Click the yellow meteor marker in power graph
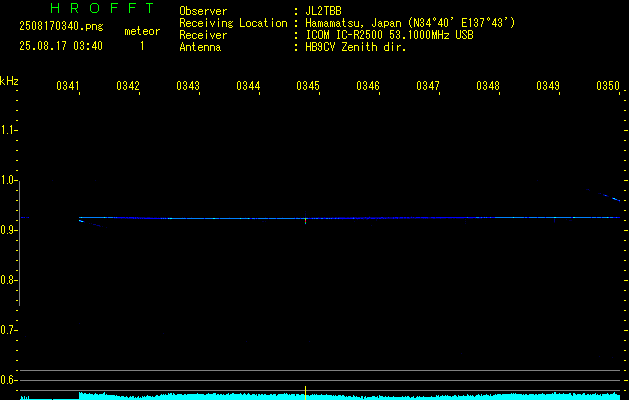This screenshot has height=400, width=629. [x=306, y=393]
